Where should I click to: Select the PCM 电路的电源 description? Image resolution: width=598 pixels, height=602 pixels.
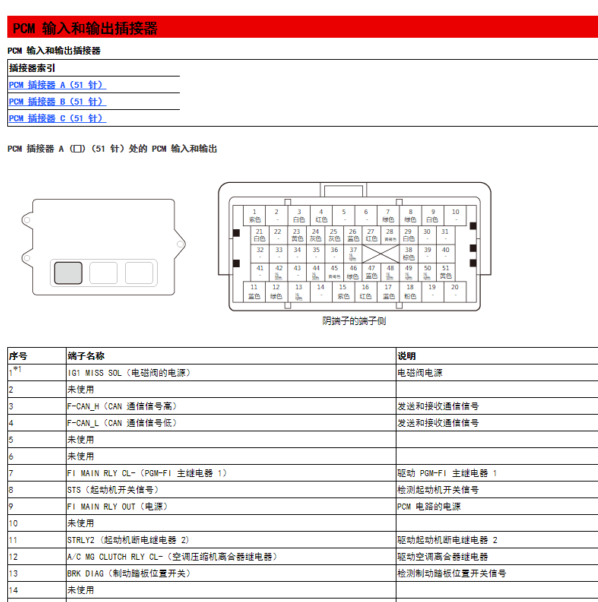(497, 506)
